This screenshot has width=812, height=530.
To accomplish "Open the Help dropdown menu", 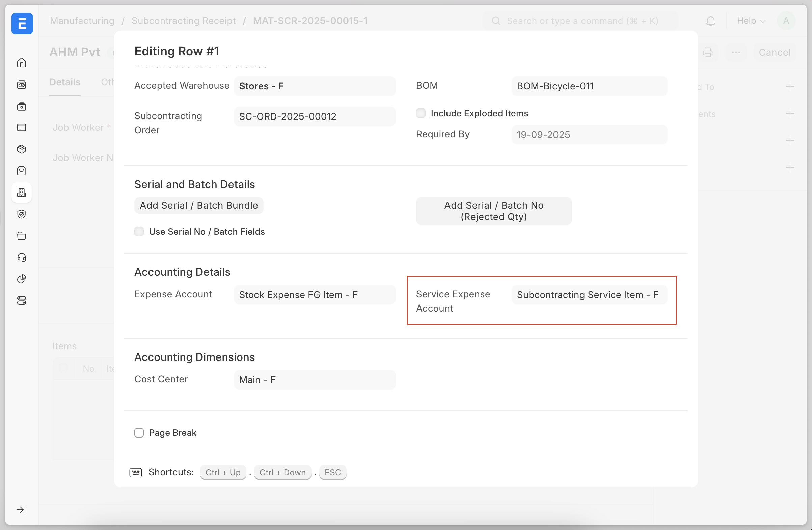I will pyautogui.click(x=751, y=21).
